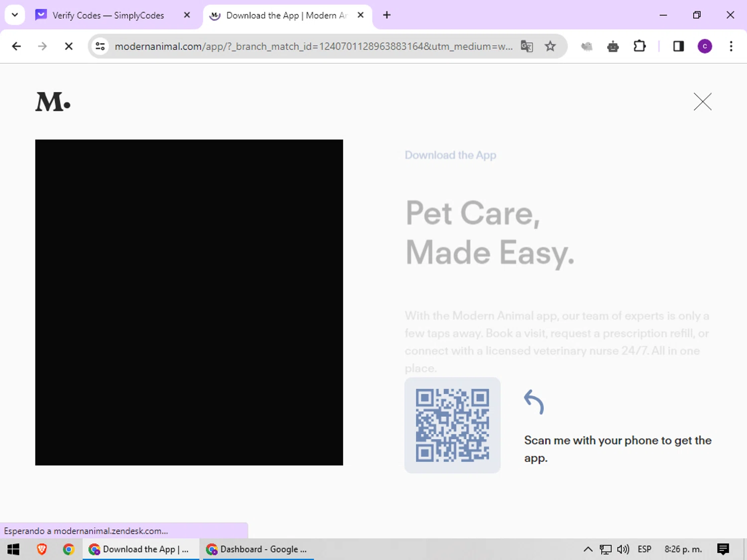
Task: Click the Modern Animal M. logo
Action: [x=53, y=102]
